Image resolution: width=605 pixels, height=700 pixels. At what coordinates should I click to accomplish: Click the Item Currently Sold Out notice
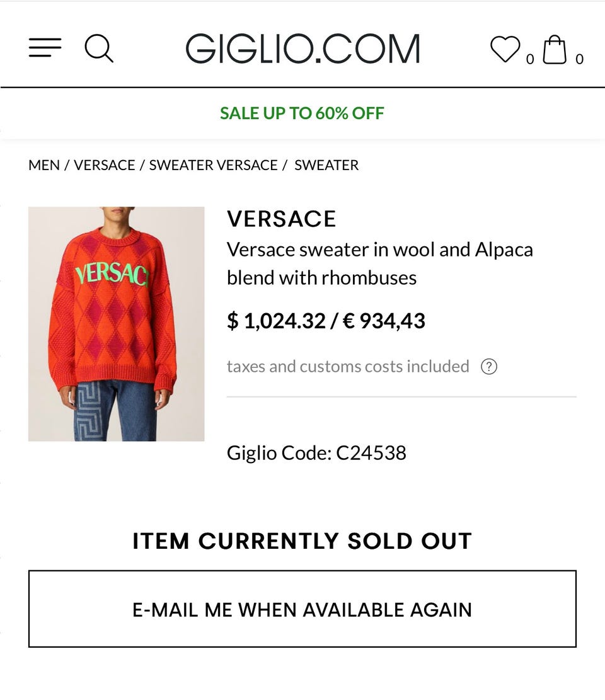tap(302, 541)
